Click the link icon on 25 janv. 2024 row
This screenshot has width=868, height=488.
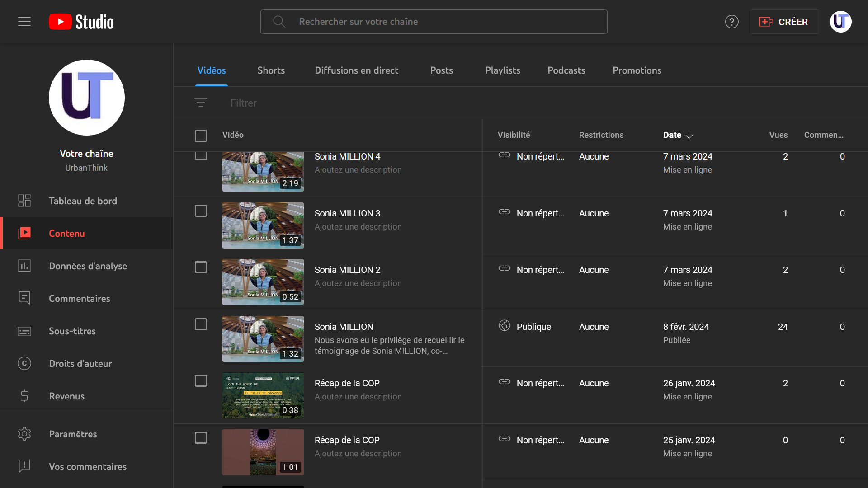click(x=505, y=439)
